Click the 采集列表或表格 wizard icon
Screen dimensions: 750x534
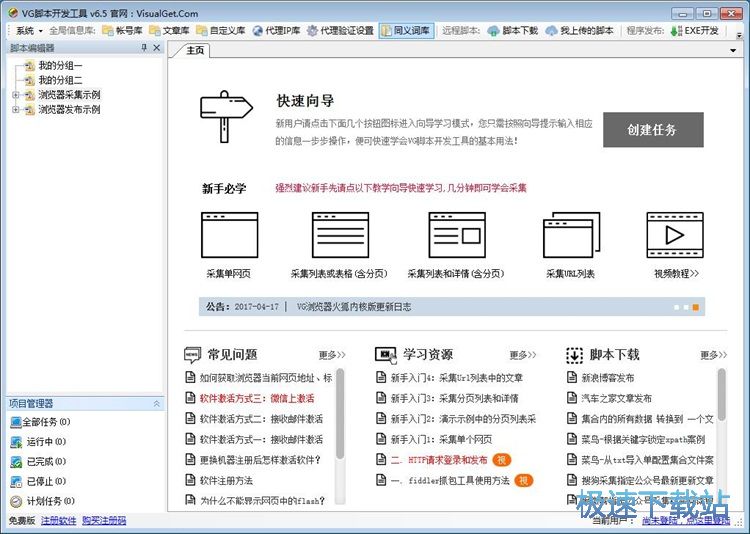click(340, 235)
